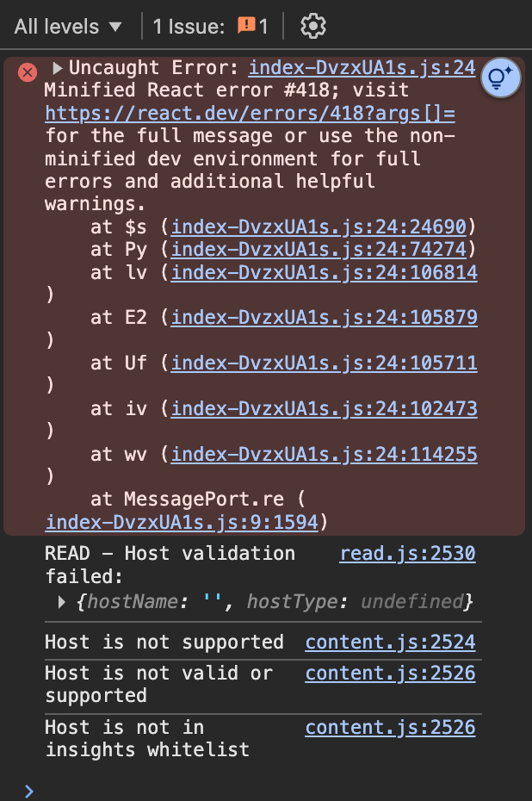Open the react.dev errors 418 link
This screenshot has width=532, height=801.
click(x=250, y=113)
